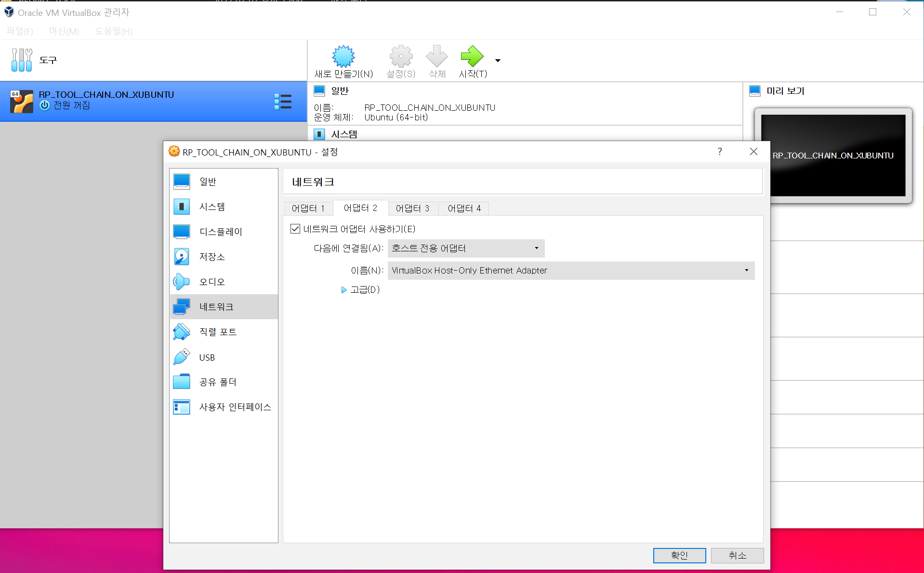Open the 도움말(H) menu
The image size is (924, 573).
pyautogui.click(x=114, y=31)
